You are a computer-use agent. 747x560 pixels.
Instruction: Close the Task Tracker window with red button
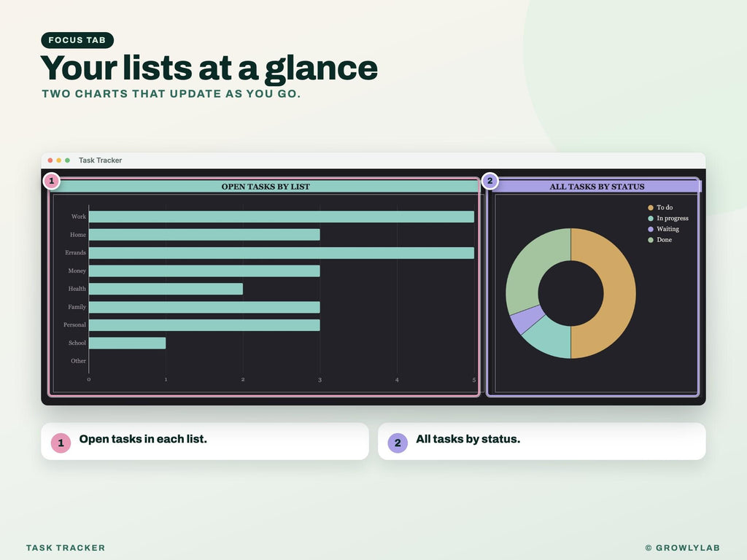[50, 160]
